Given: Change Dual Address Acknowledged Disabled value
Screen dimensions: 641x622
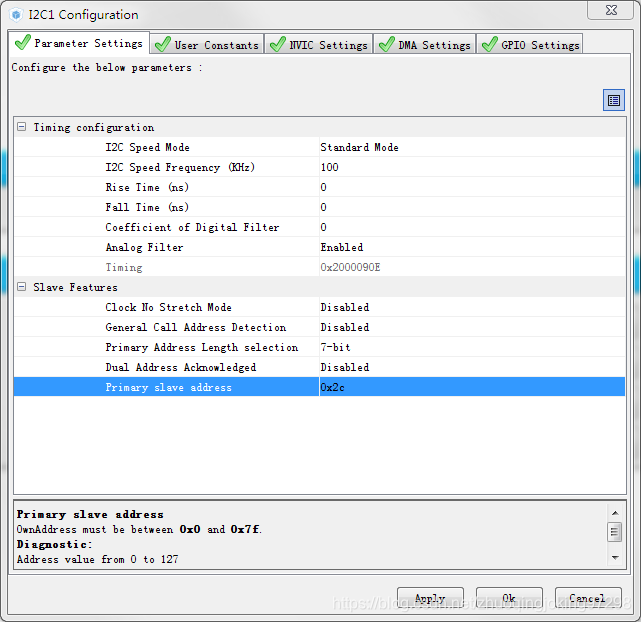Looking at the screenshot, I should pyautogui.click(x=472, y=367).
